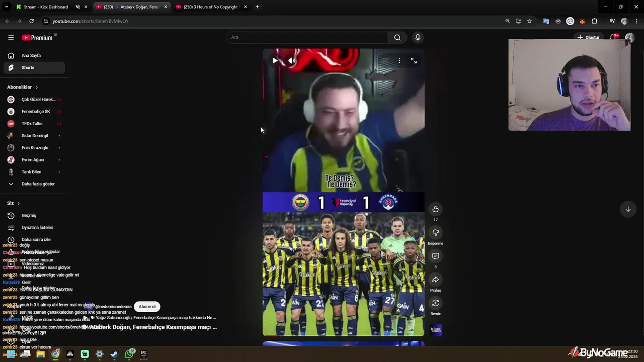Open the Chrome three-dot menu
This screenshot has width=644, height=362.
click(637, 21)
